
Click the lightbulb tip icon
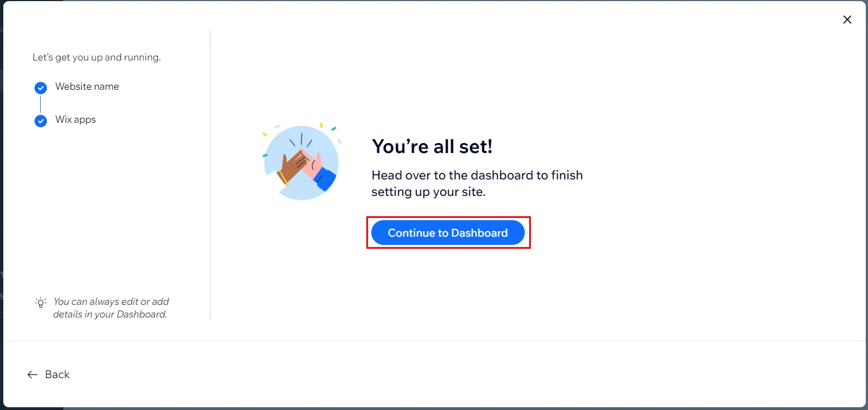[41, 302]
